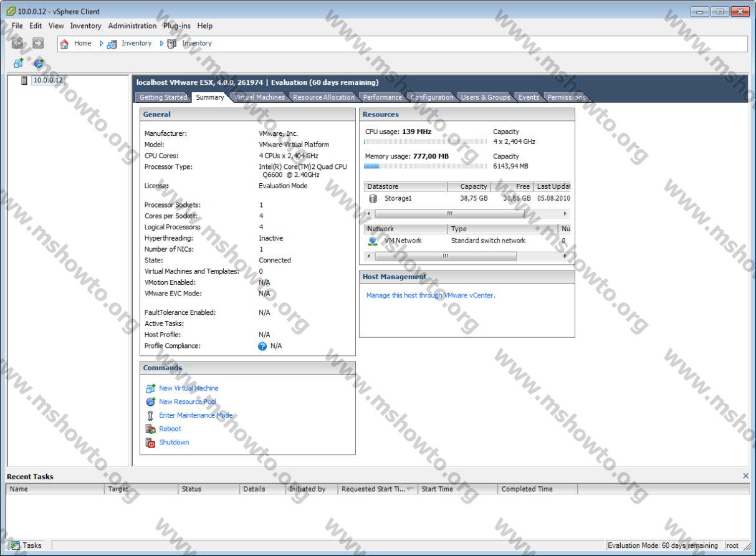Click the Tasks button in status bar
Image resolution: width=756 pixels, height=556 pixels.
pyautogui.click(x=26, y=545)
